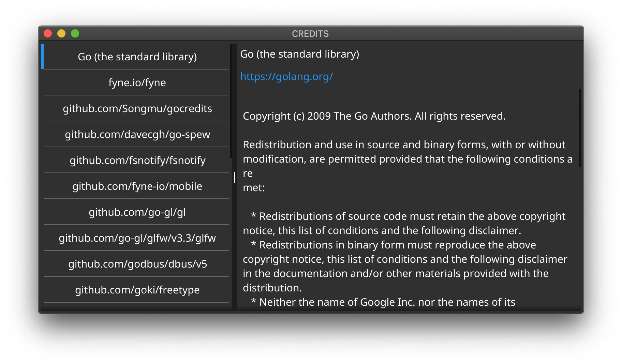This screenshot has height=364, width=622.
Task: Select github.com/fsnotify/fsnotify entry
Action: click(x=137, y=160)
